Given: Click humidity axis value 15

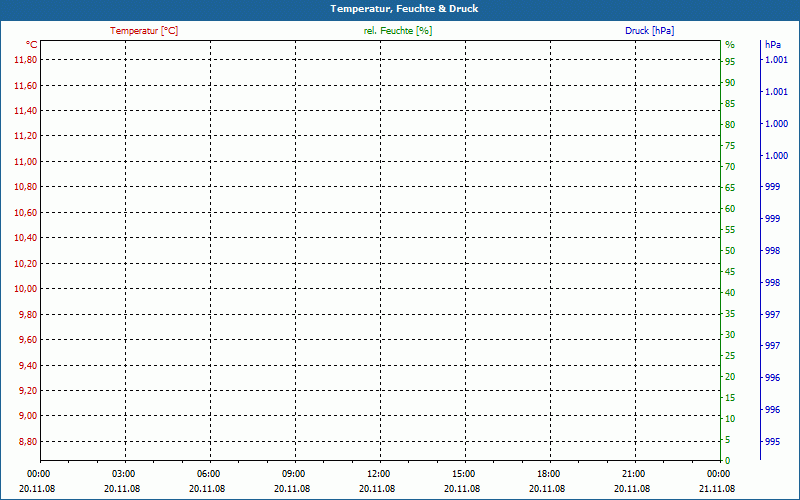Looking at the screenshot, I should 730,397.
